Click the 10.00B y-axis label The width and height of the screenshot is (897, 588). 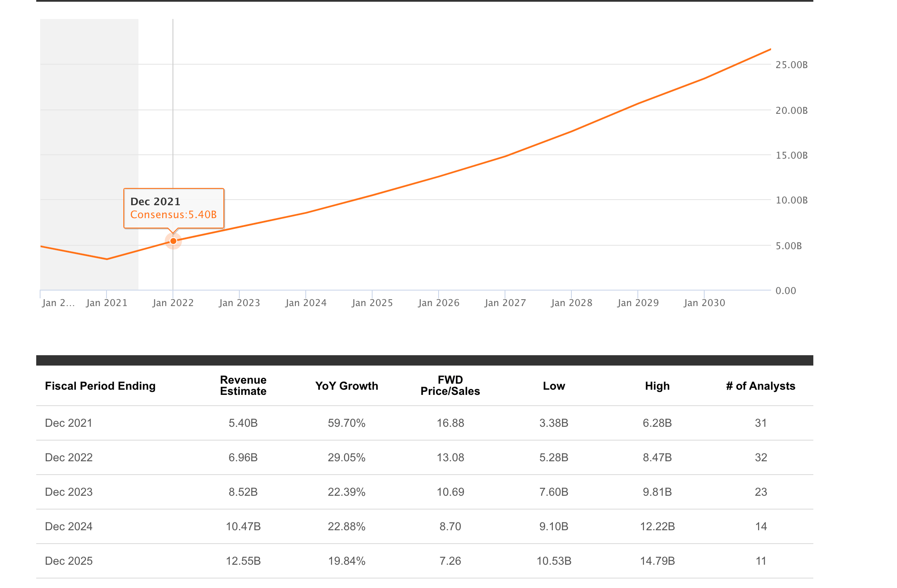pyautogui.click(x=791, y=200)
